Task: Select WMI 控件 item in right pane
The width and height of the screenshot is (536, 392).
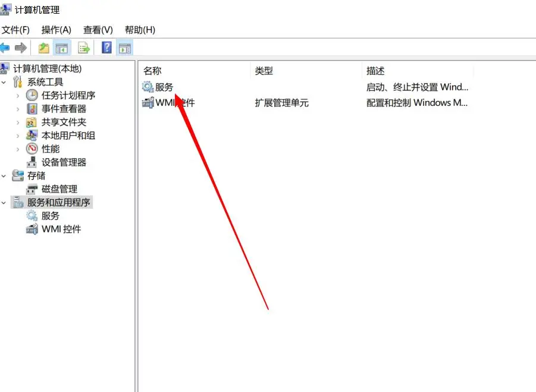Action: point(168,102)
